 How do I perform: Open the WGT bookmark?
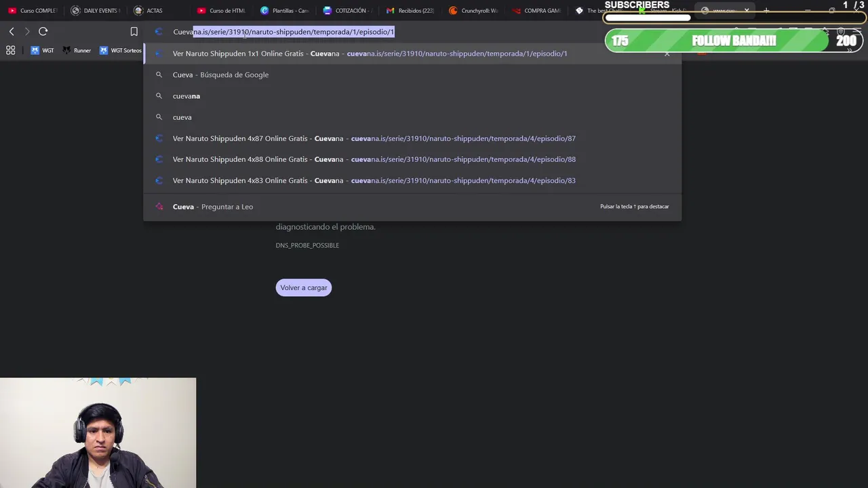[42, 50]
